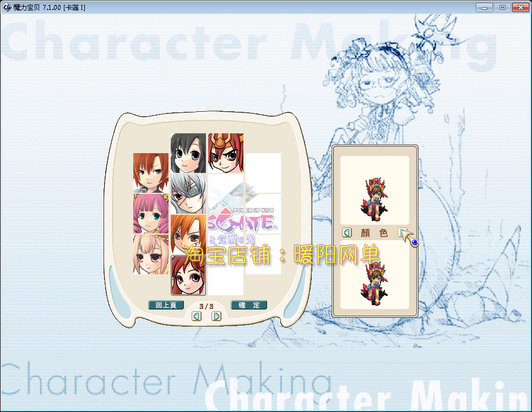
Task: Click the 3/3 page indicator text
Action: point(207,306)
